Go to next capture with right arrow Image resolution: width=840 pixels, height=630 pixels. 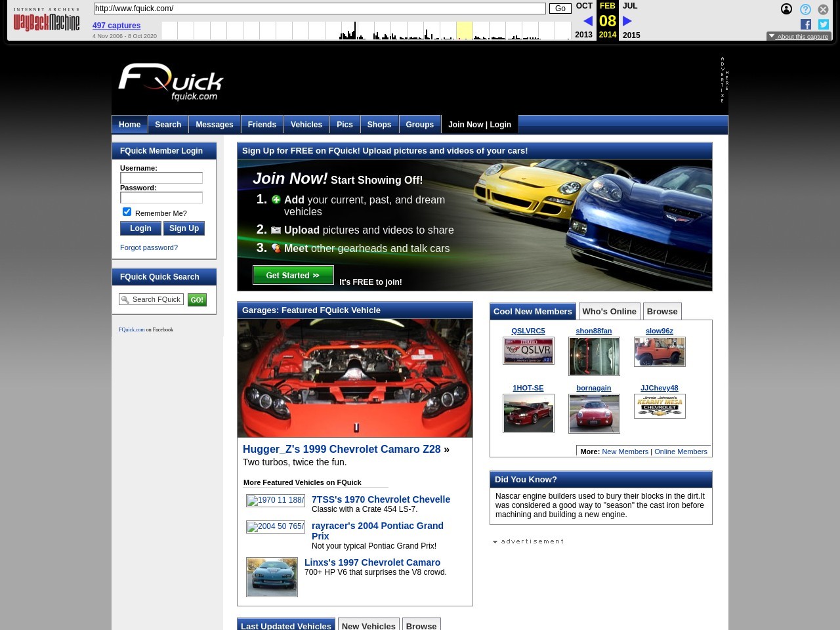[x=627, y=21]
